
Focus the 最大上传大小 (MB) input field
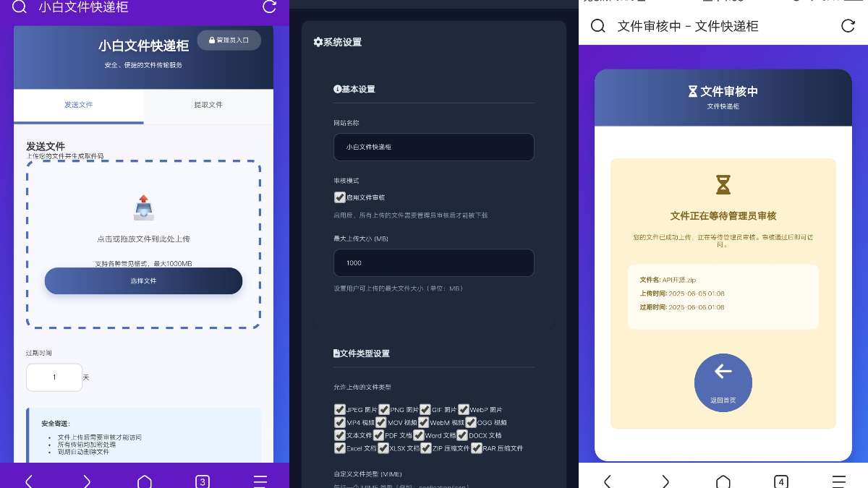[434, 263]
